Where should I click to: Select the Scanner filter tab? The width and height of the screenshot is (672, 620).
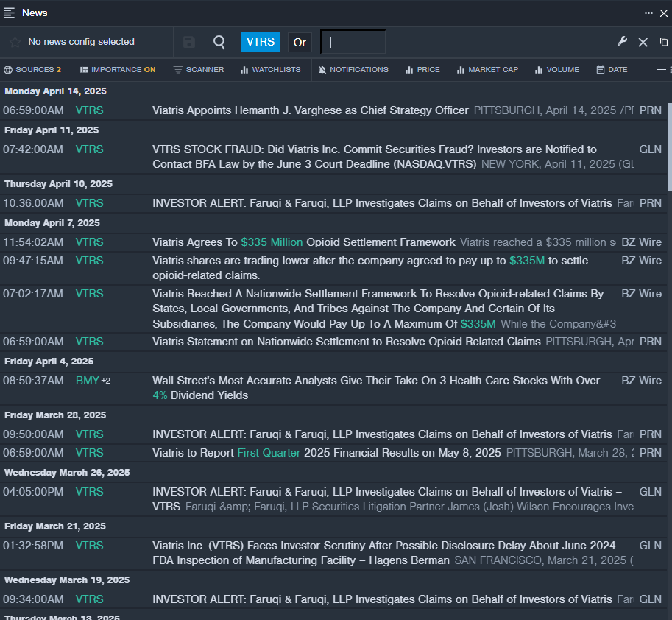click(199, 70)
